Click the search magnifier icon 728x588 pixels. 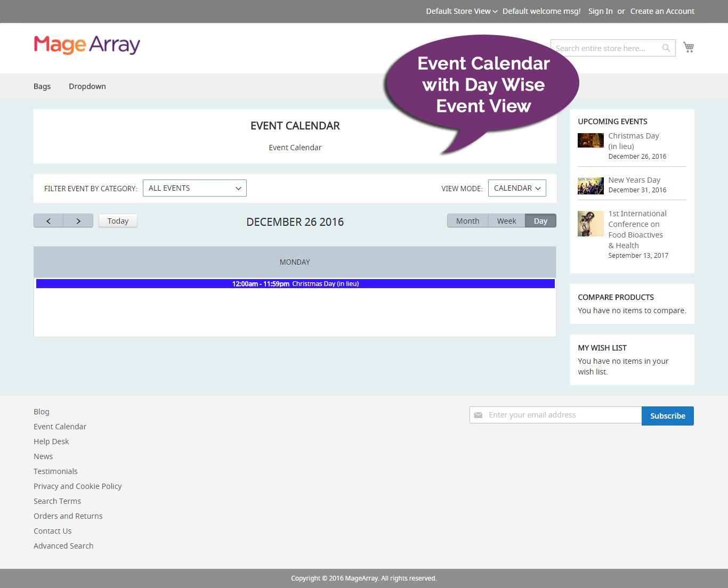[x=666, y=48]
